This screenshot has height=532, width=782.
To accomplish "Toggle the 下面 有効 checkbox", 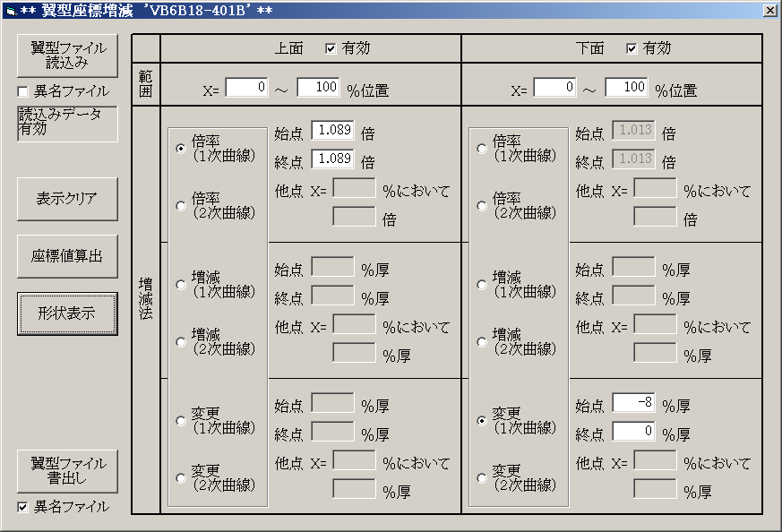I will pyautogui.click(x=632, y=48).
